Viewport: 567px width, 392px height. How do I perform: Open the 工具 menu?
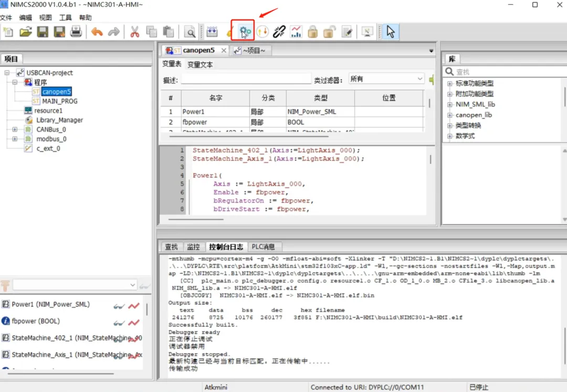click(x=66, y=17)
